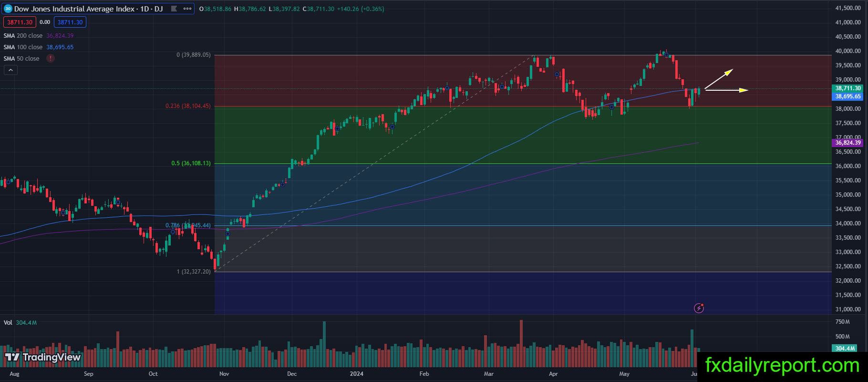Viewport: 868px width, 382px height.
Task: Click the Apr label on the time axis
Action: click(553, 373)
